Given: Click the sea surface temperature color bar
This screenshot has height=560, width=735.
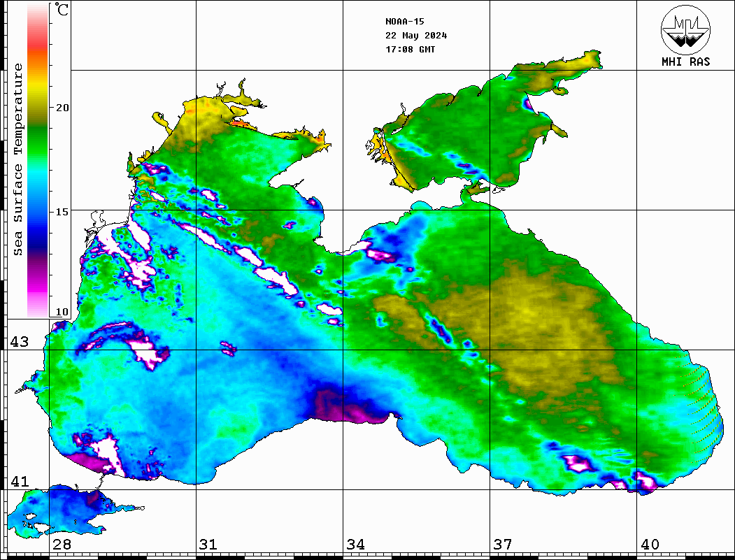Looking at the screenshot, I should pyautogui.click(x=38, y=161).
